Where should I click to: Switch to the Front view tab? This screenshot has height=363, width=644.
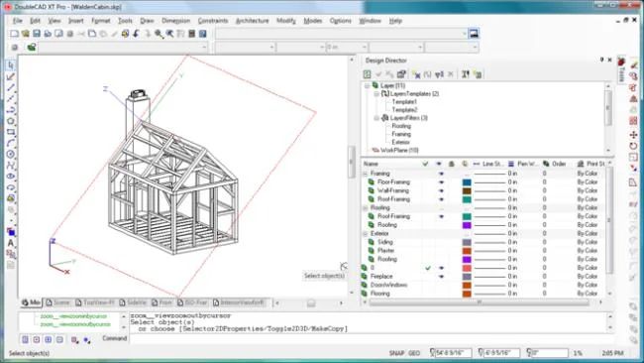[x=161, y=302]
